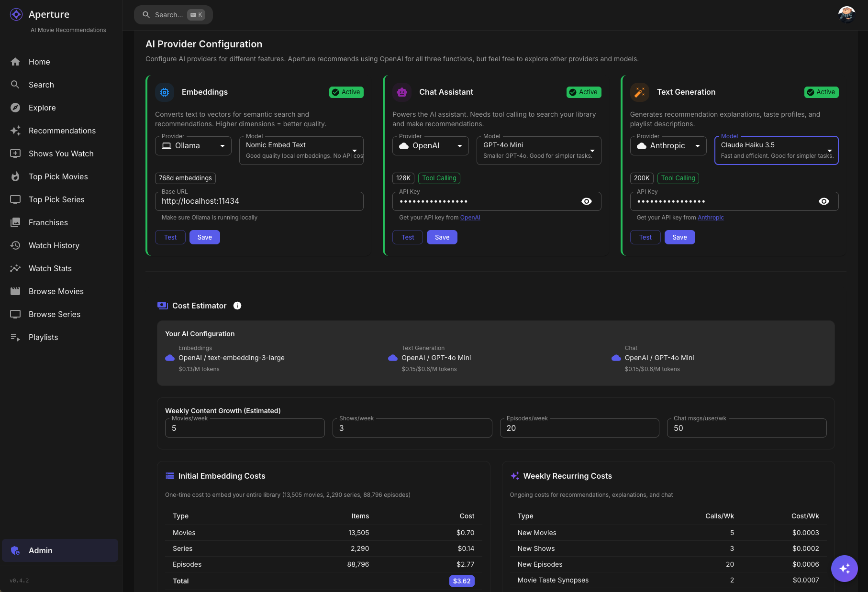Click the Cost Estimator info icon

click(x=237, y=306)
